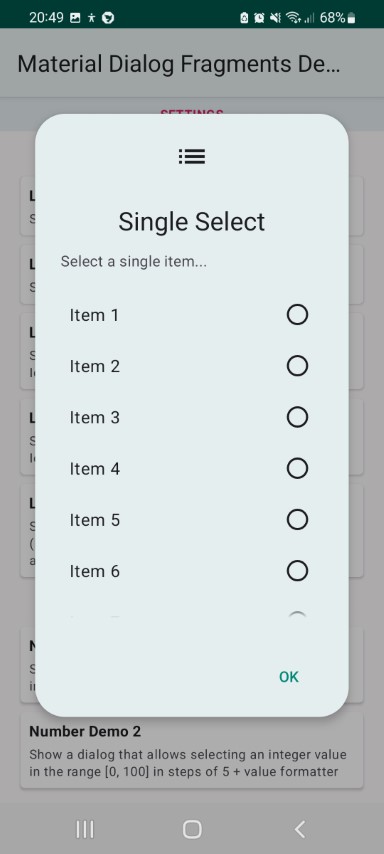Select the Item 2 radio button

click(x=297, y=366)
